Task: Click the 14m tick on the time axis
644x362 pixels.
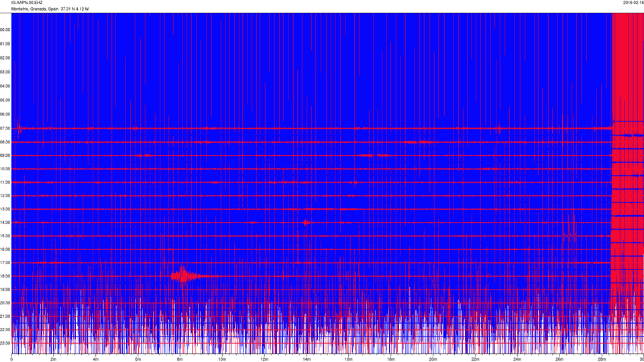Action: [x=307, y=359]
